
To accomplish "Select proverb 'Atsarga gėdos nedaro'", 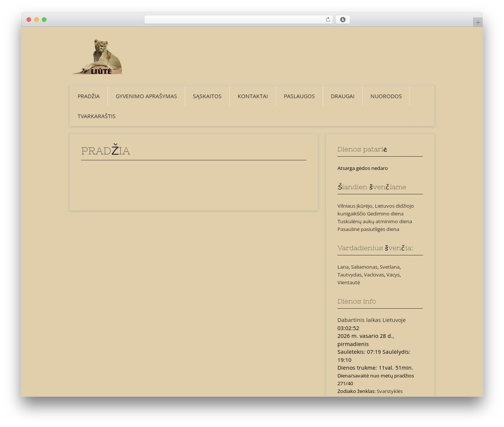I will point(363,168).
